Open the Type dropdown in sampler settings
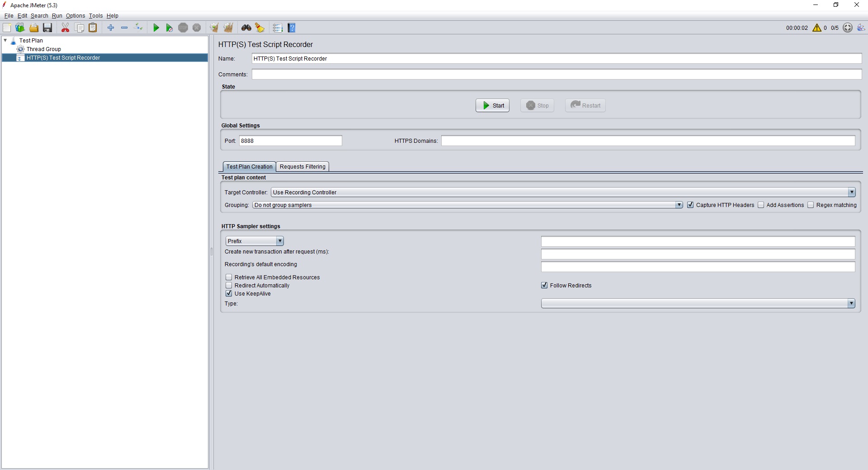 (698, 304)
